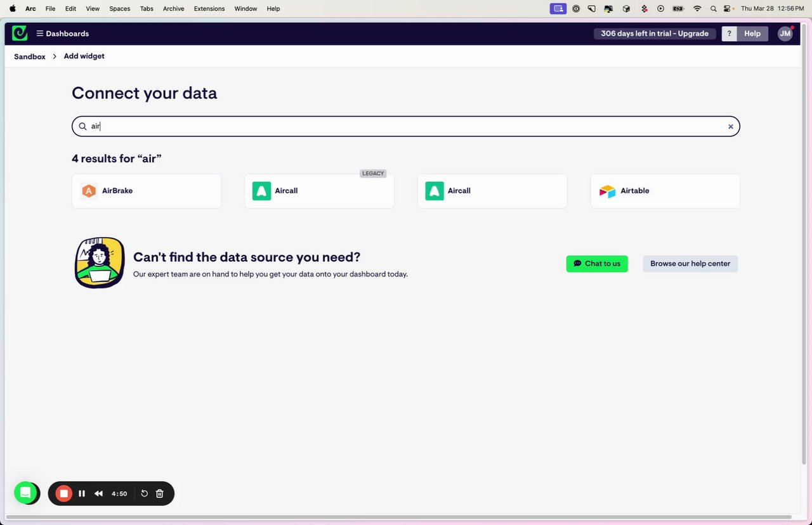Screen dimensions: 812x525
Task: Open the Spaces menu
Action: pos(119,9)
